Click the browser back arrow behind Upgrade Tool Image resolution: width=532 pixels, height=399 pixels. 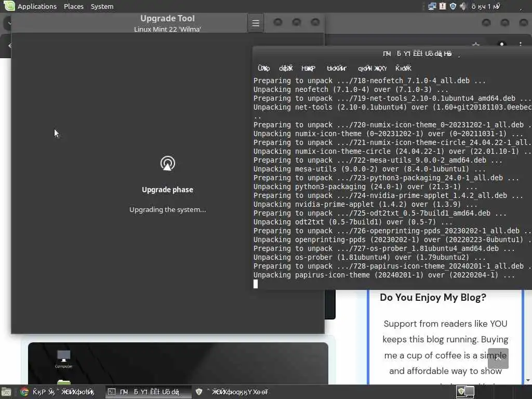[x=10, y=45]
